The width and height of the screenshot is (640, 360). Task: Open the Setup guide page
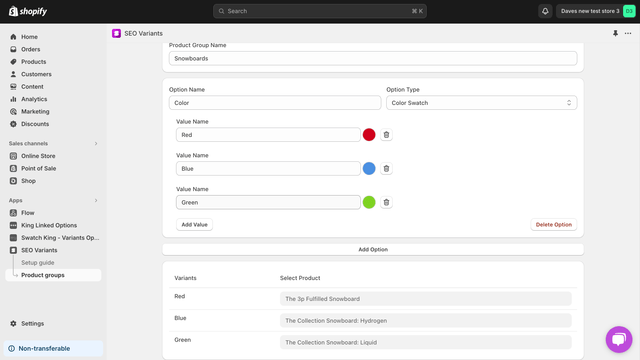(38, 262)
